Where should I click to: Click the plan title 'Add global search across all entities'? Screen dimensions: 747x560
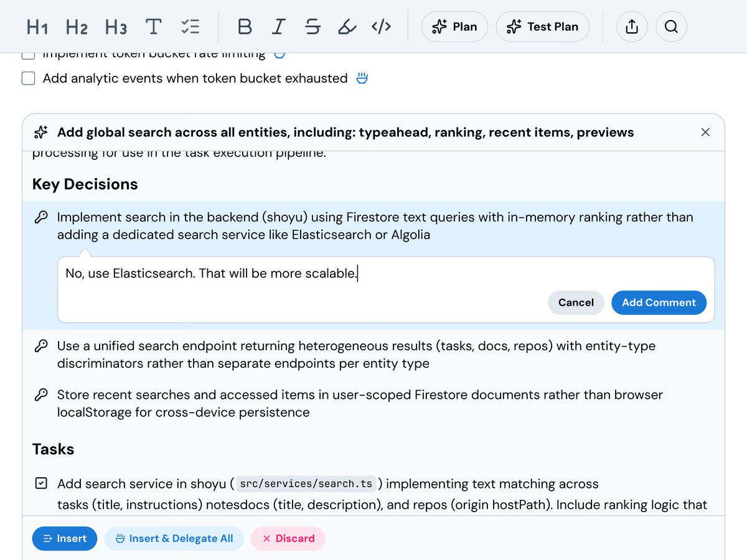[x=345, y=132]
